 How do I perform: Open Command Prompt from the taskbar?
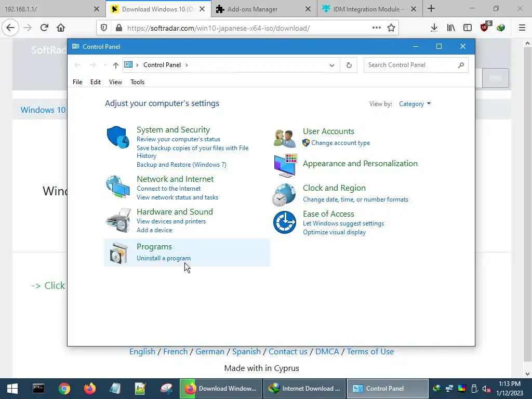pyautogui.click(x=38, y=389)
